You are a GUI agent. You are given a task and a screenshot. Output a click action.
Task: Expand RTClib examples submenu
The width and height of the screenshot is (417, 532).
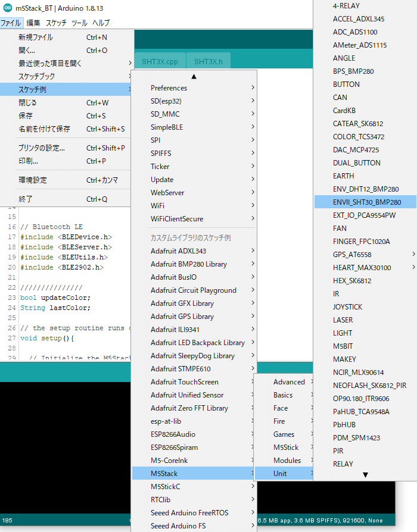click(194, 500)
